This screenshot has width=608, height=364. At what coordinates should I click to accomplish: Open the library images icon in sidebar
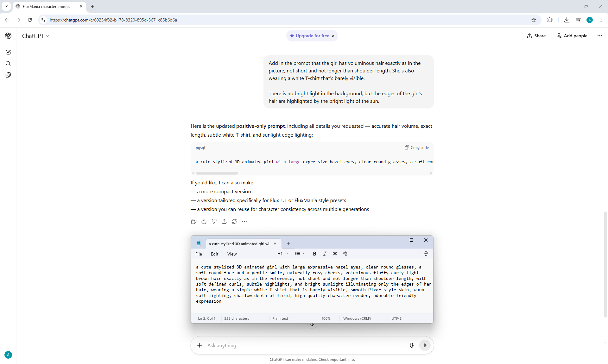pyautogui.click(x=8, y=75)
